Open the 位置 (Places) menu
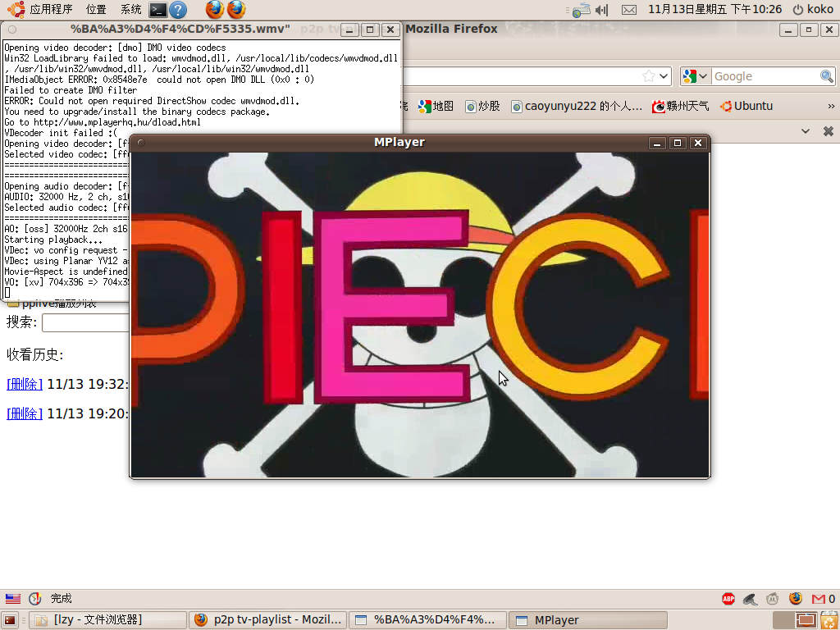Image resolution: width=840 pixels, height=630 pixels. point(96,9)
